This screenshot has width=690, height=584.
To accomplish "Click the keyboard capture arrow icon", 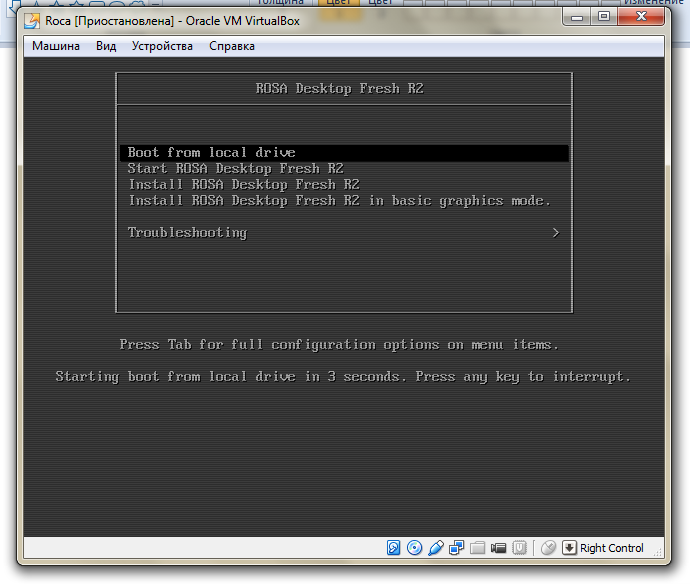I will click(569, 548).
